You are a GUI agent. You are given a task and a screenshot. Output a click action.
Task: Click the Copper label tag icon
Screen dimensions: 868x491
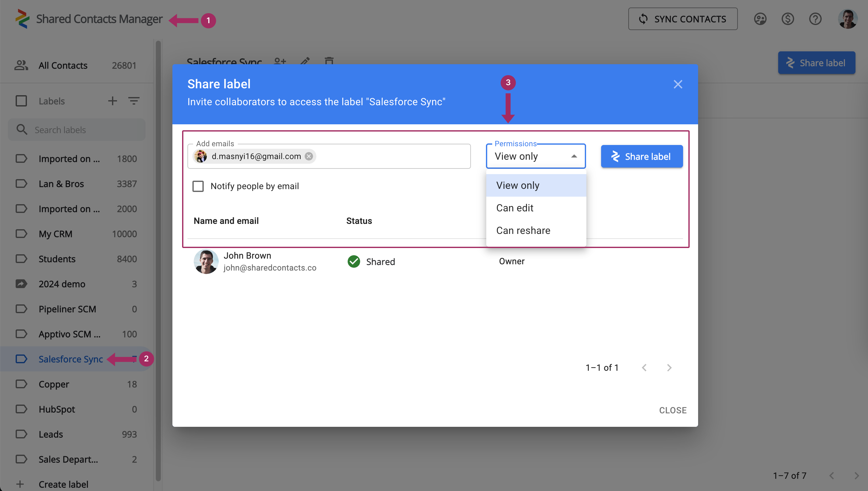pyautogui.click(x=21, y=384)
